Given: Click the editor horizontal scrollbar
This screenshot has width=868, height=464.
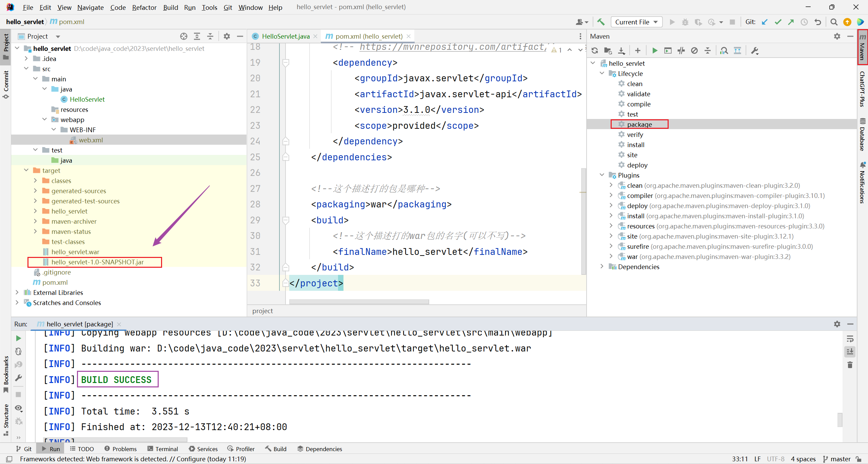Looking at the screenshot, I should pyautogui.click(x=359, y=301).
